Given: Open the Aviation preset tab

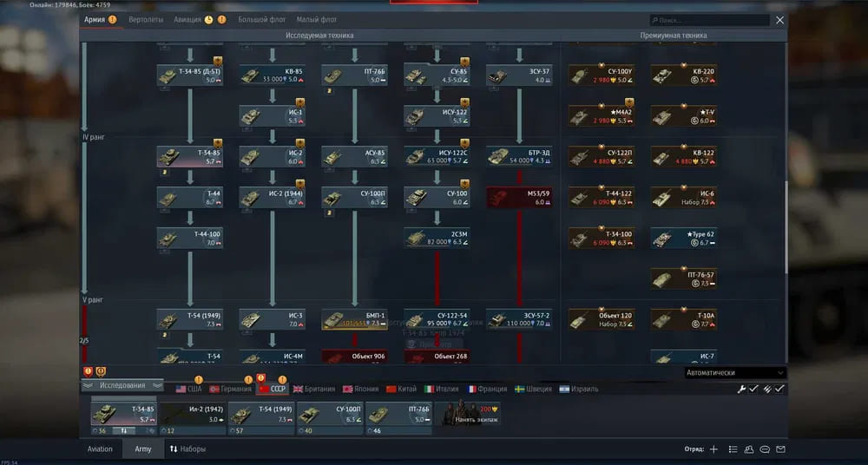Looking at the screenshot, I should click(101, 449).
